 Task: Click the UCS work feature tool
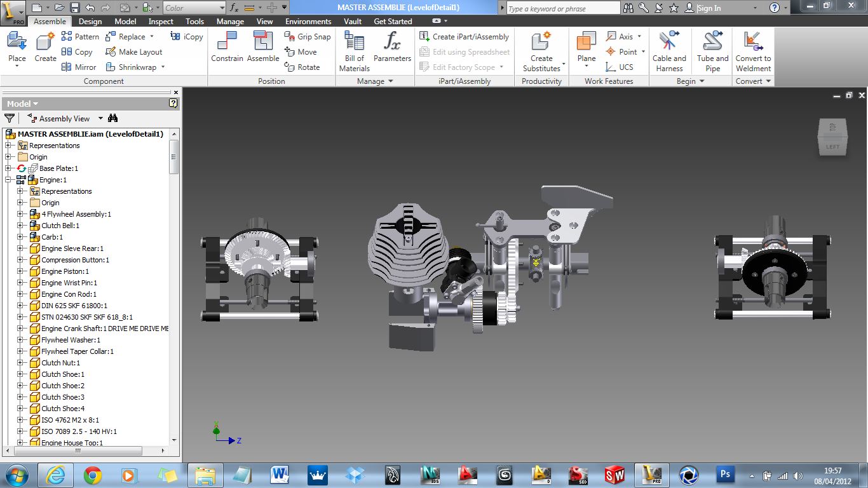pyautogui.click(x=620, y=67)
